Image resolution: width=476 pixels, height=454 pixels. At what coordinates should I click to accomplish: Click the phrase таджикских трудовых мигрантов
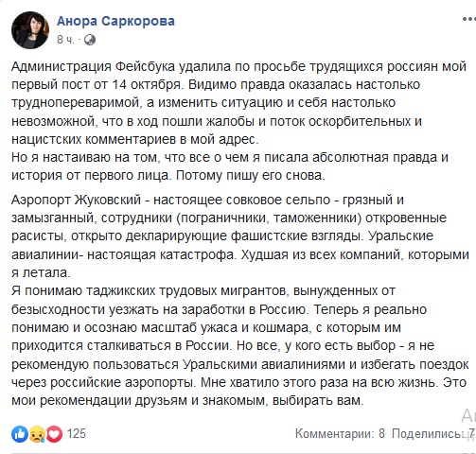point(185,290)
